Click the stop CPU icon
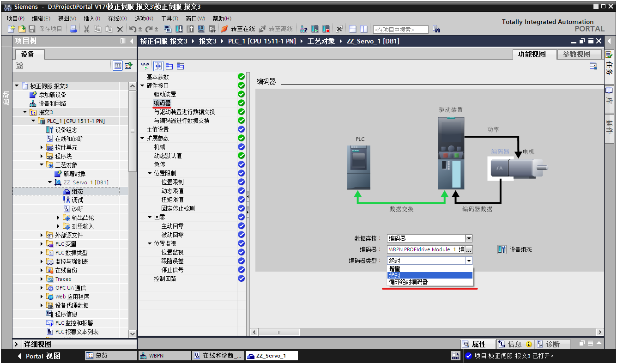This screenshot has height=364, width=617. pyautogui.click(x=326, y=29)
